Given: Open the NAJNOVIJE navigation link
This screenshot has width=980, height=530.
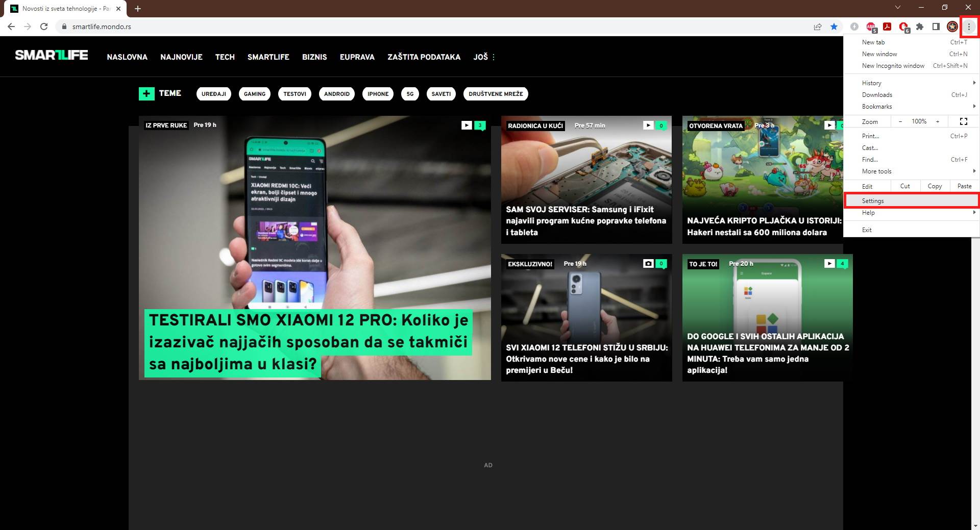Looking at the screenshot, I should (x=181, y=57).
